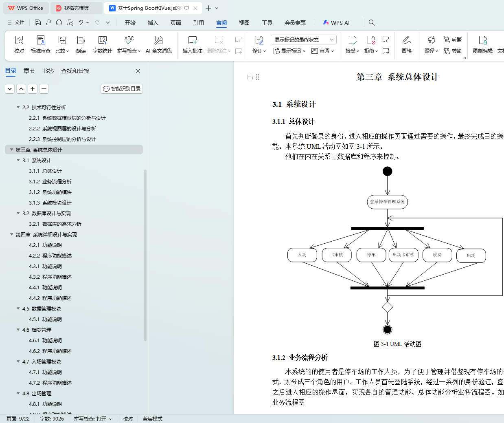Open 审阅 pane dropdown
The width and height of the screenshot is (504, 423).
click(x=323, y=51)
